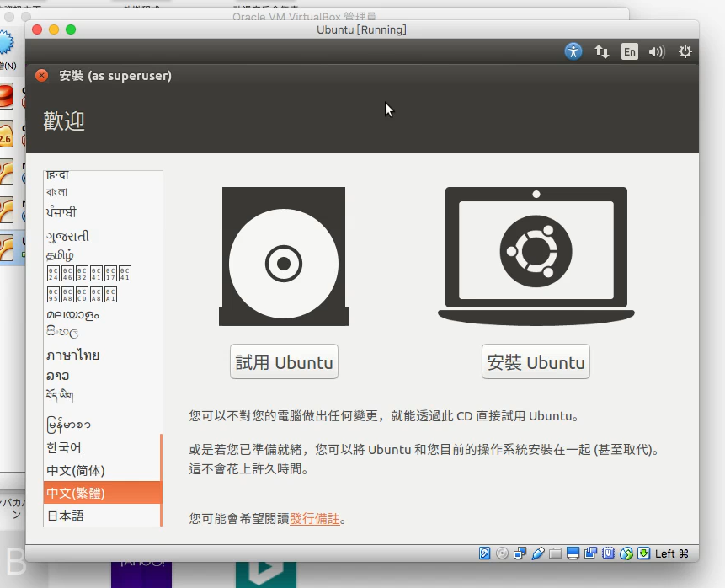This screenshot has width=725, height=588.
Task: Select සිංහල in the language list
Action: 102,332
